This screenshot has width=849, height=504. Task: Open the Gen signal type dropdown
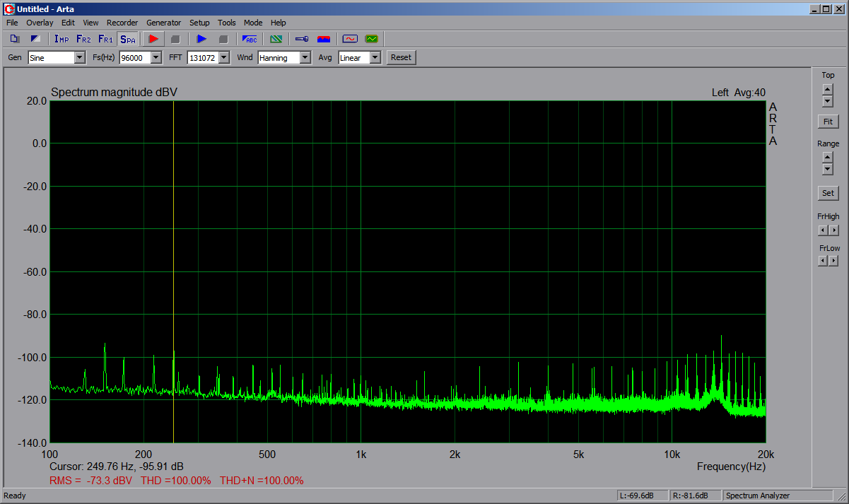79,58
